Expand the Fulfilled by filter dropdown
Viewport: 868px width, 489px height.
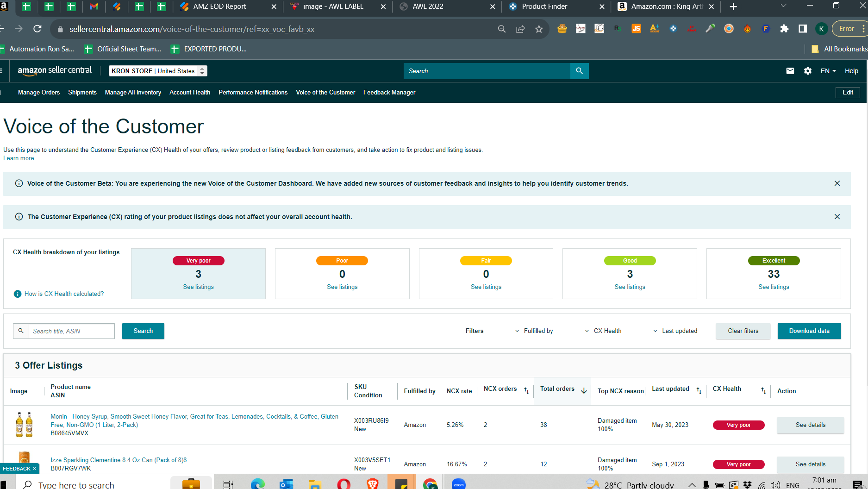534,331
